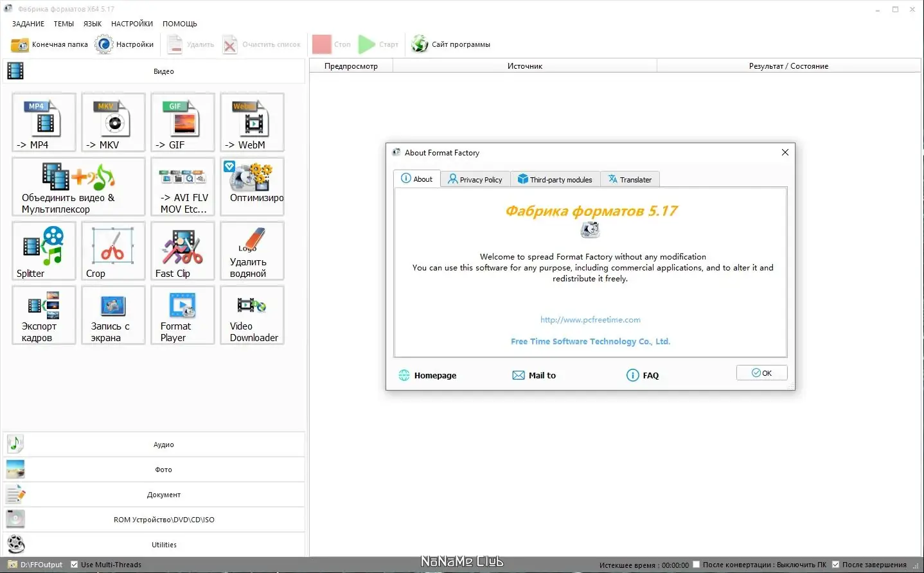Open the Удалить водяной watermark remover
Viewport: 924px width, 573px height.
tap(252, 251)
